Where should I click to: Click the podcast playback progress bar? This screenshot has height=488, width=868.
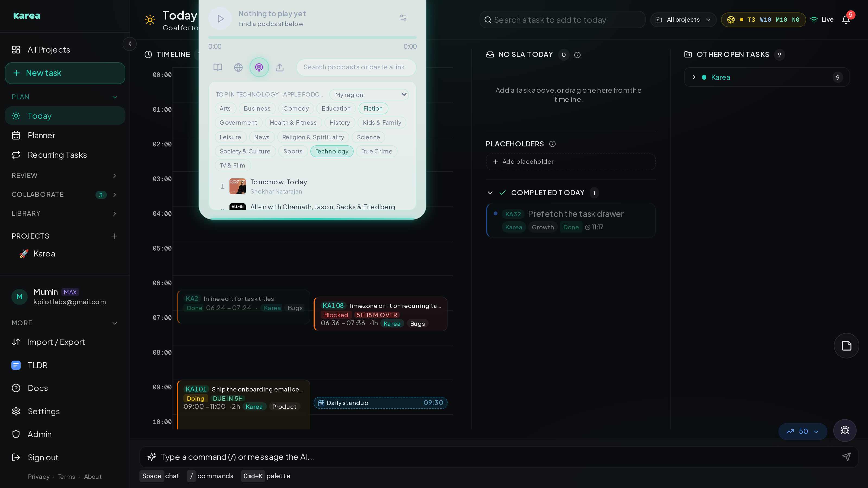coord(312,37)
